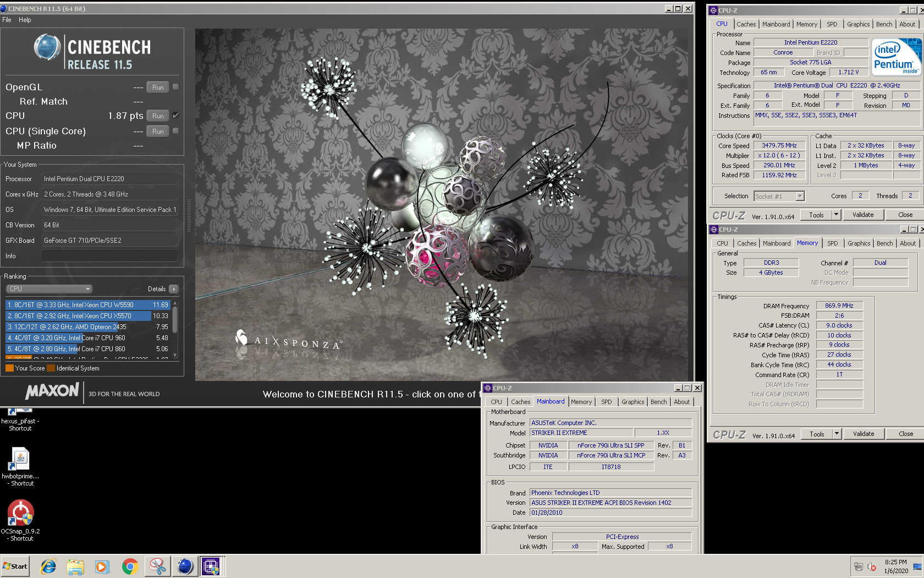Open Bench tab in Mainboard CPU-Z window
The height and width of the screenshot is (578, 924).
(658, 402)
